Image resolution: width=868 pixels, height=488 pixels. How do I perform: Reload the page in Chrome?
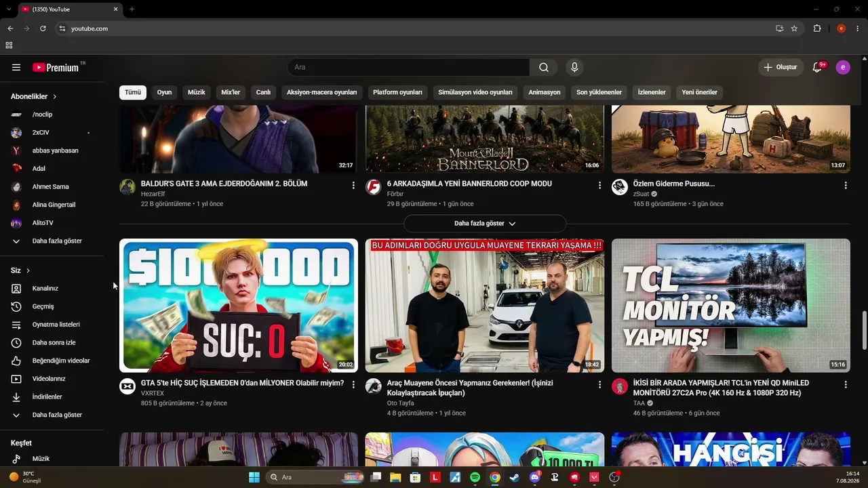coord(43,28)
